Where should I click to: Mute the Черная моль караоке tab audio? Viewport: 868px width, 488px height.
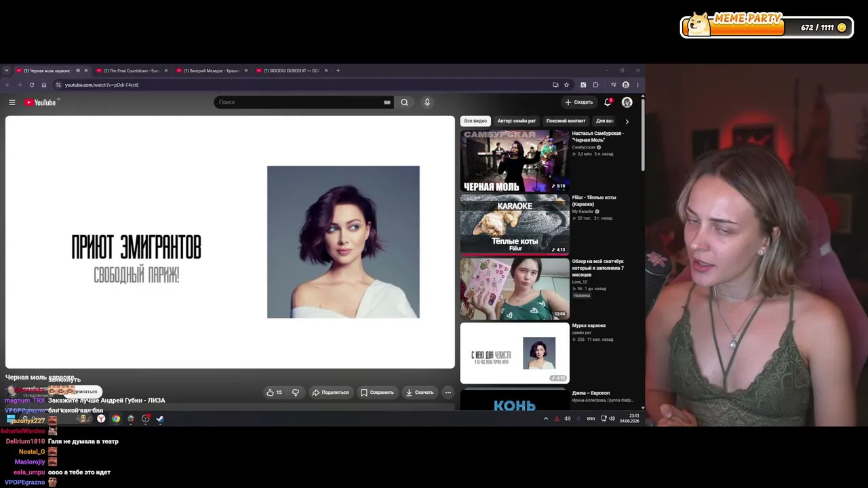(77, 70)
